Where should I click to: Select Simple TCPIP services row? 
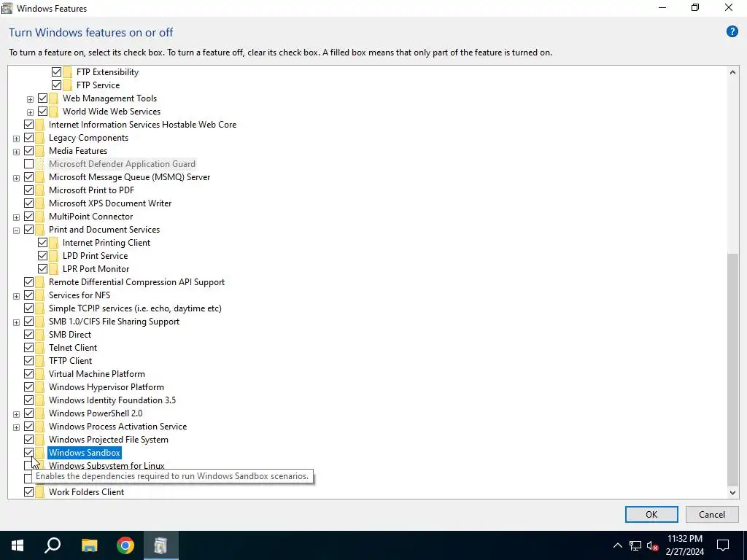(x=135, y=308)
